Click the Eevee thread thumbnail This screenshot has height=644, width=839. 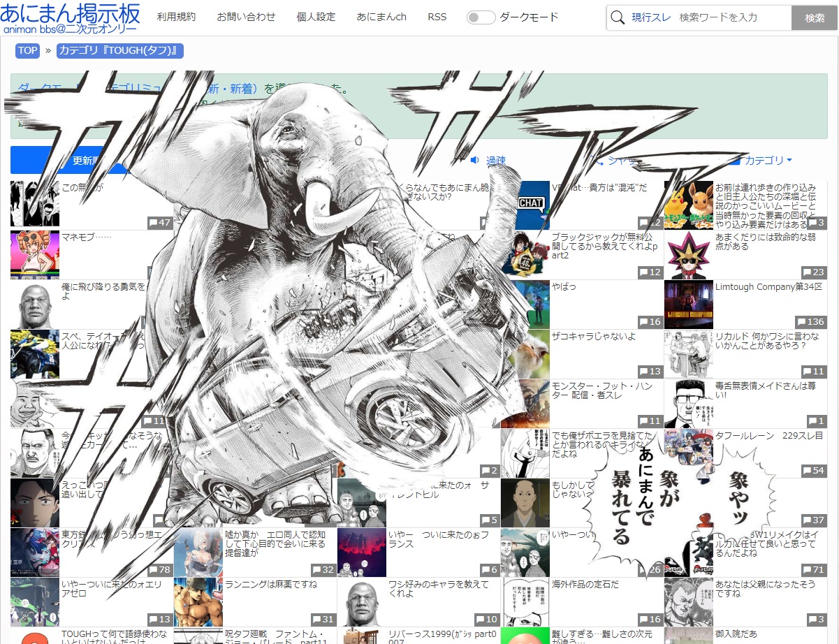[688, 205]
